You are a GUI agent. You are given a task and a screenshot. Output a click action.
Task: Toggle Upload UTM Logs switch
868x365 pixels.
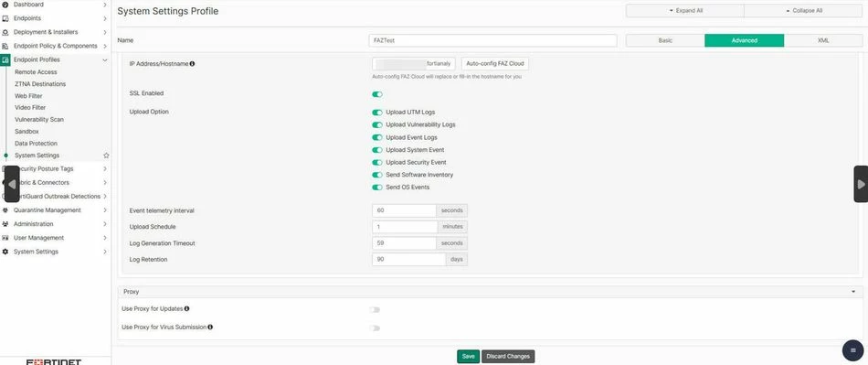point(377,113)
